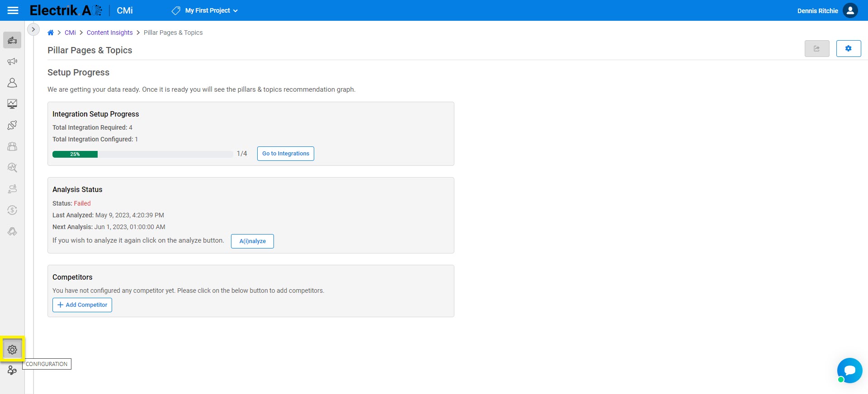Click Add Competitor button
This screenshot has width=868, height=394.
tap(82, 305)
